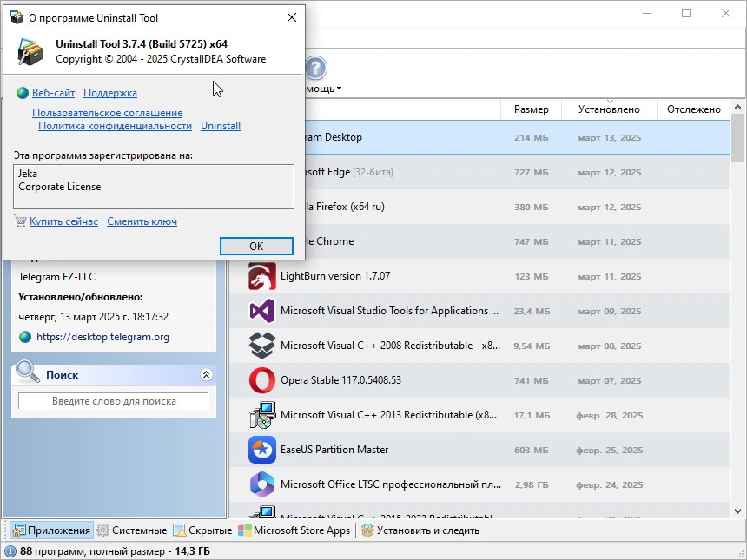
Task: Click the Help question mark icon
Action: point(315,68)
